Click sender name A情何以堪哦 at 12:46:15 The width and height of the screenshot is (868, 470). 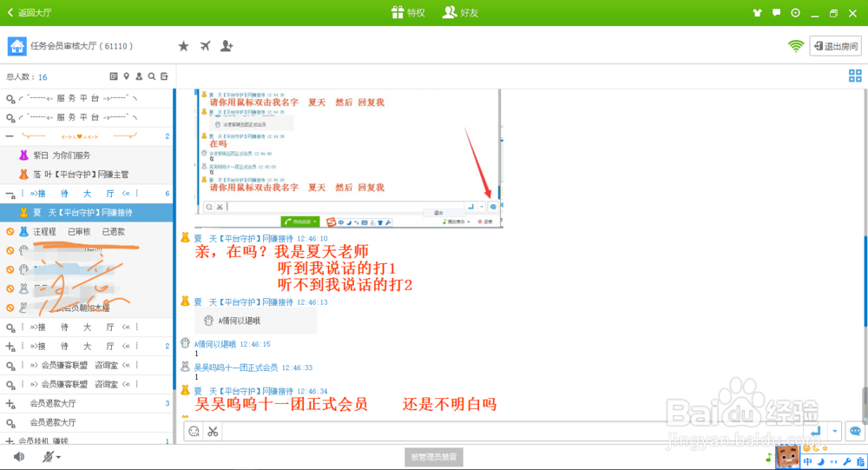214,344
